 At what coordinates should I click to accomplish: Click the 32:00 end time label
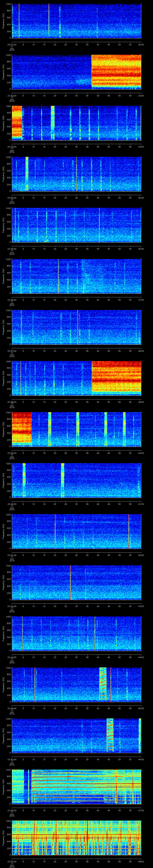(x=141, y=44)
